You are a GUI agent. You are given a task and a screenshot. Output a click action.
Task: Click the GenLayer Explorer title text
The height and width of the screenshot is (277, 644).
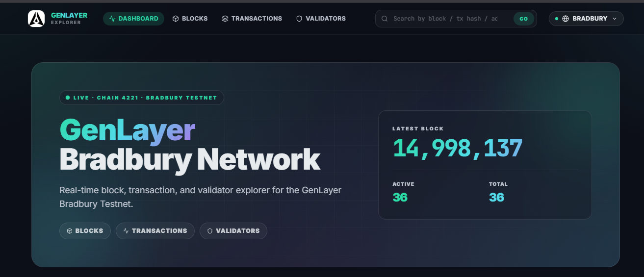click(69, 18)
